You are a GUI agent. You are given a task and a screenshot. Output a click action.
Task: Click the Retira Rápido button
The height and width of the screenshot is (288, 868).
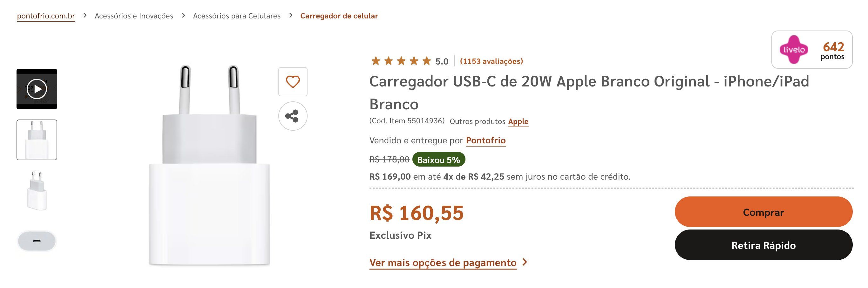pyautogui.click(x=763, y=245)
